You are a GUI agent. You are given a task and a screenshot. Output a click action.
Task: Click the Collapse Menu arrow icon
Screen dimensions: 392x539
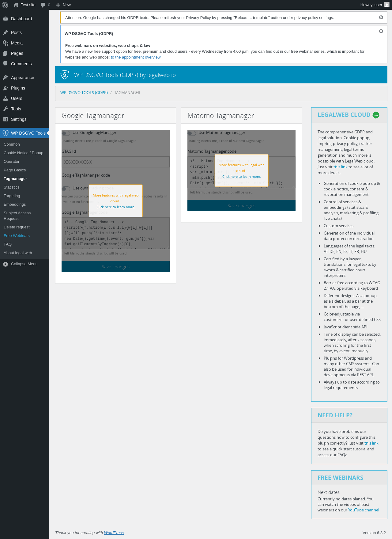[x=6, y=264]
